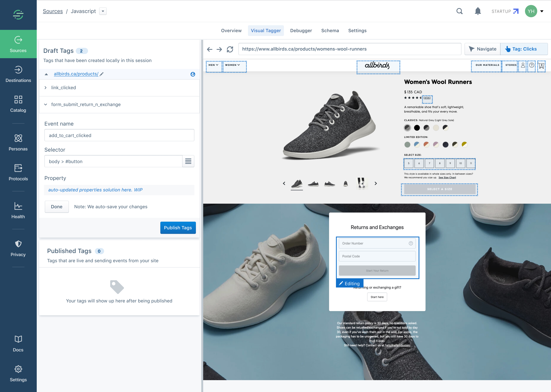
Task: Open Health in the sidebar
Action: (x=18, y=210)
